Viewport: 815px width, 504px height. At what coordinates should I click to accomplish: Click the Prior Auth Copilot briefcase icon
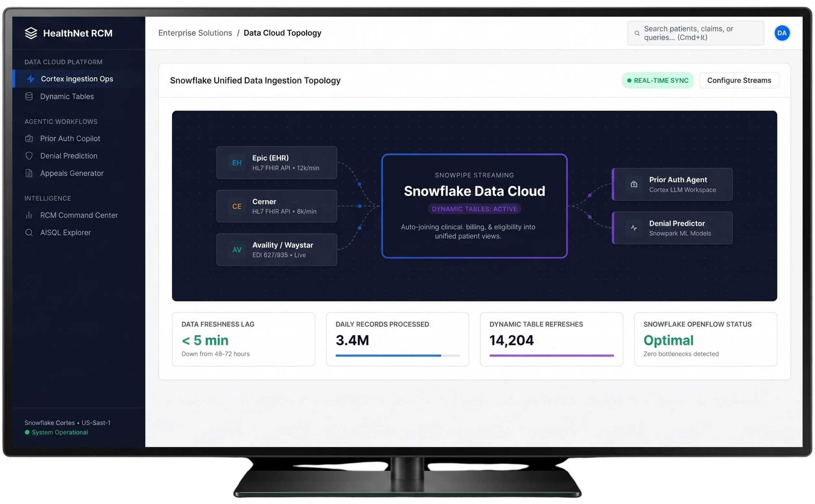pos(29,138)
